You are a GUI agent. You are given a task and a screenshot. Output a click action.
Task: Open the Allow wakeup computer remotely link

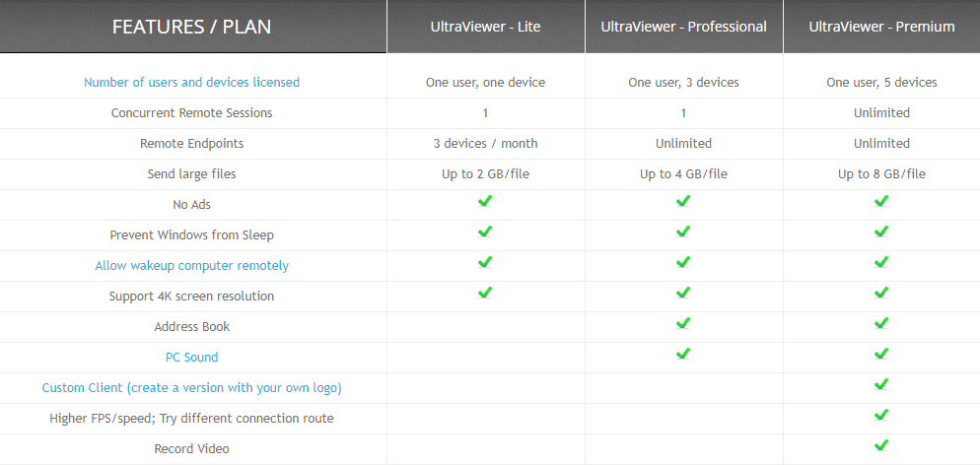[191, 266]
